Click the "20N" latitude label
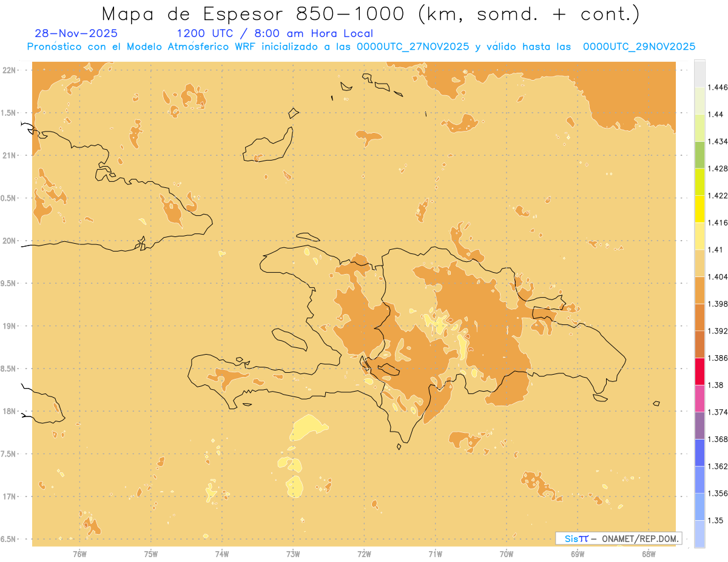 pos(9,241)
